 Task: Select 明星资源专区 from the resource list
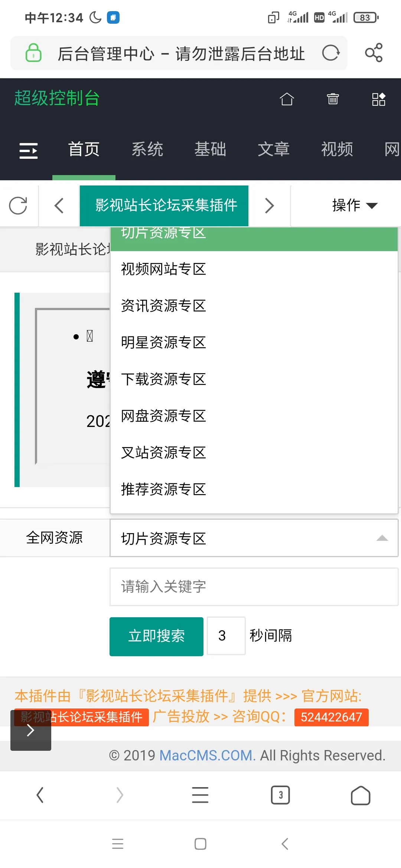point(163,342)
